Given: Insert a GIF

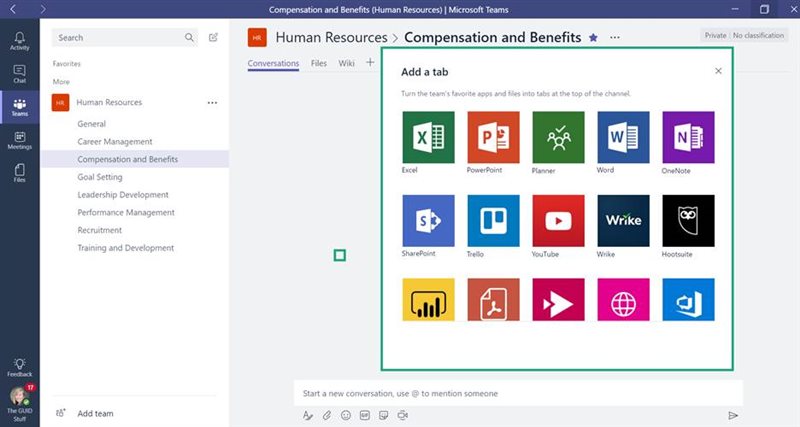Looking at the screenshot, I should pos(365,415).
